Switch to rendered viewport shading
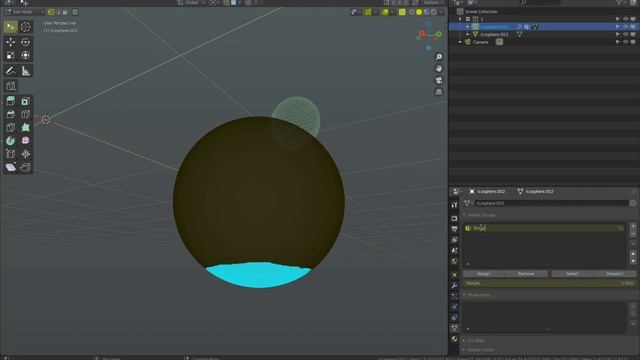 (x=433, y=12)
